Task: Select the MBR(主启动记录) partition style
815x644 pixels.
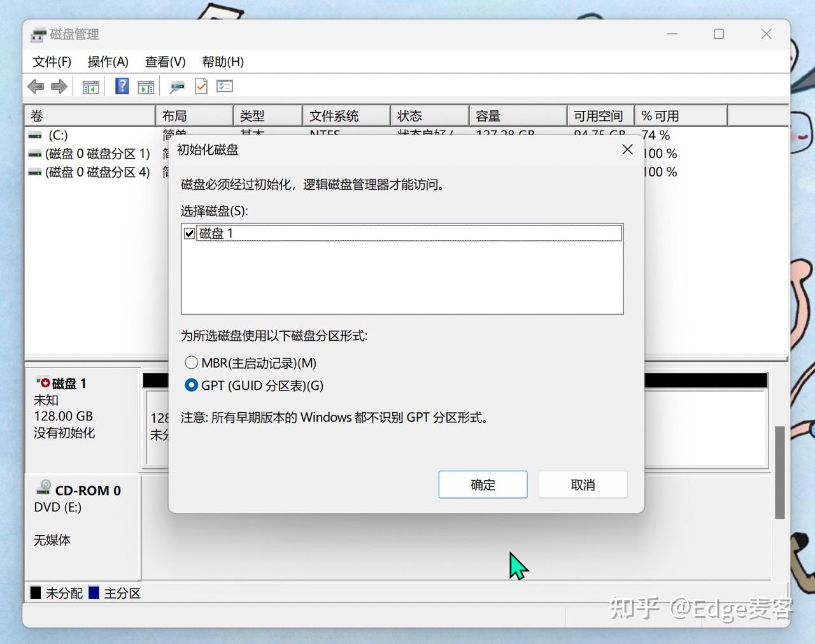Action: point(191,362)
